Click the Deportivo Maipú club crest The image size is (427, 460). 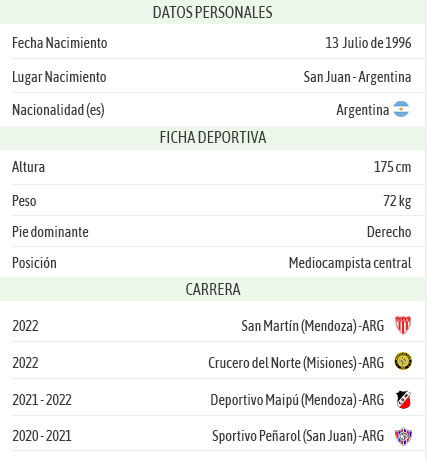click(403, 399)
